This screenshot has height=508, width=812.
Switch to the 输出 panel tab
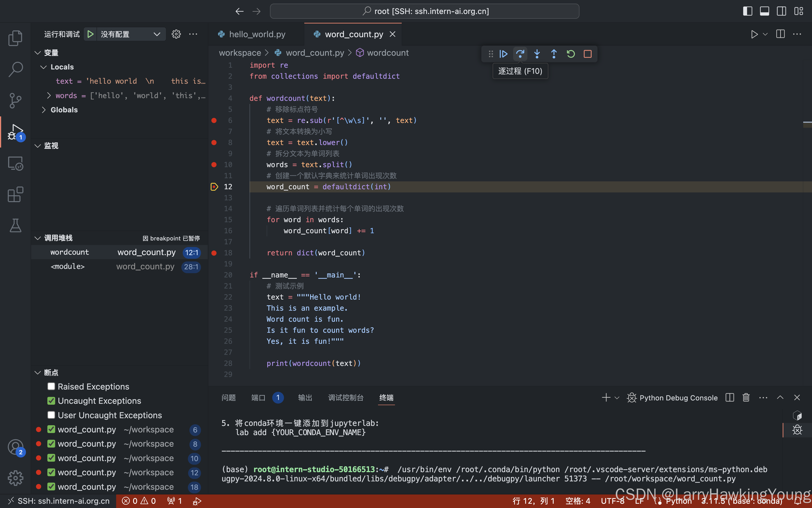(x=305, y=397)
